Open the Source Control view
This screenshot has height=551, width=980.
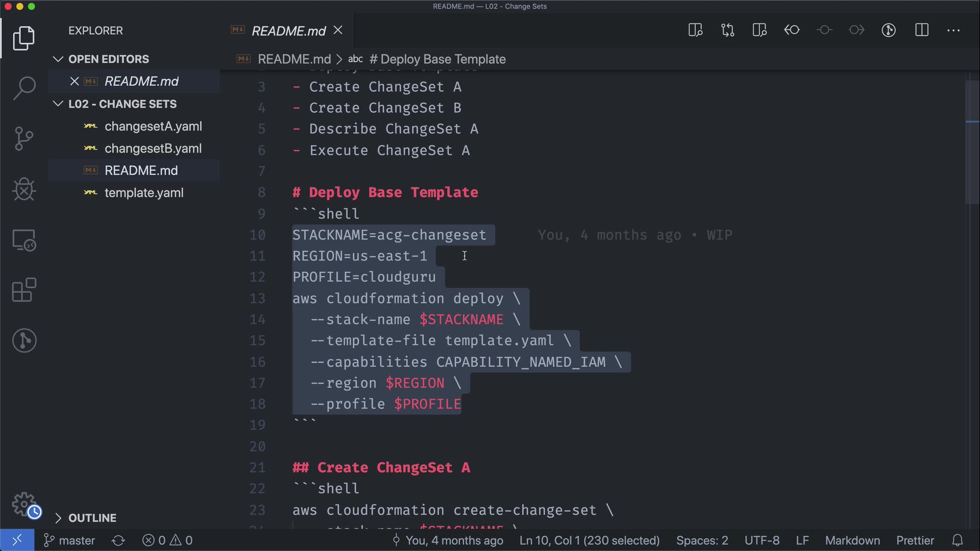pyautogui.click(x=24, y=138)
